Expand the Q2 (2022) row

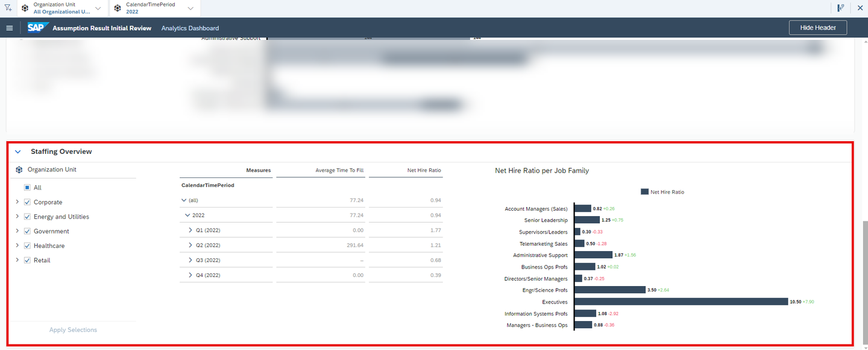[191, 245]
